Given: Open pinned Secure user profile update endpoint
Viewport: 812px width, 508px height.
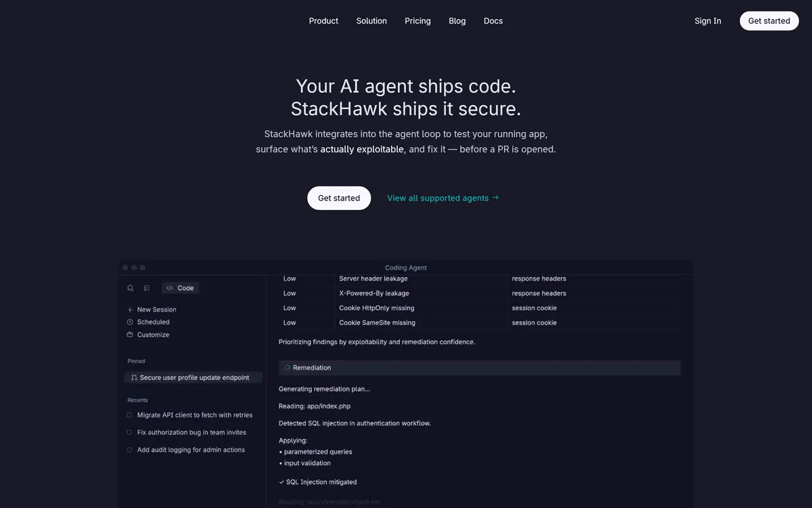Looking at the screenshot, I should [193, 377].
